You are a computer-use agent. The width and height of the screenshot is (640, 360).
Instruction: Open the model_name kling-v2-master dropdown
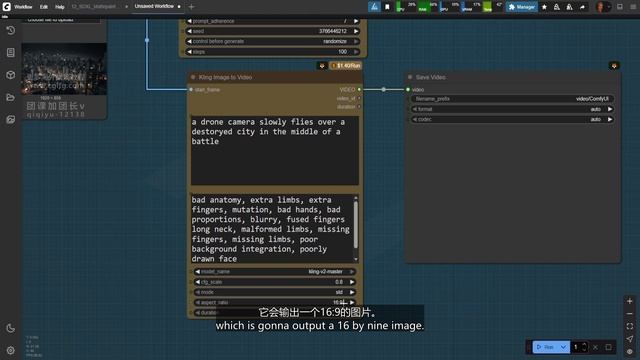coord(275,271)
